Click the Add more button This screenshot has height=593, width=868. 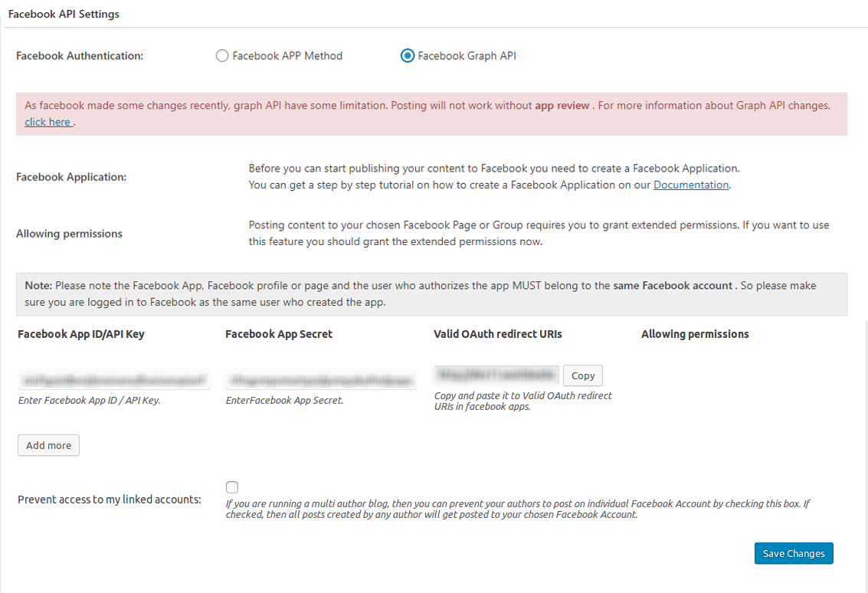point(48,446)
